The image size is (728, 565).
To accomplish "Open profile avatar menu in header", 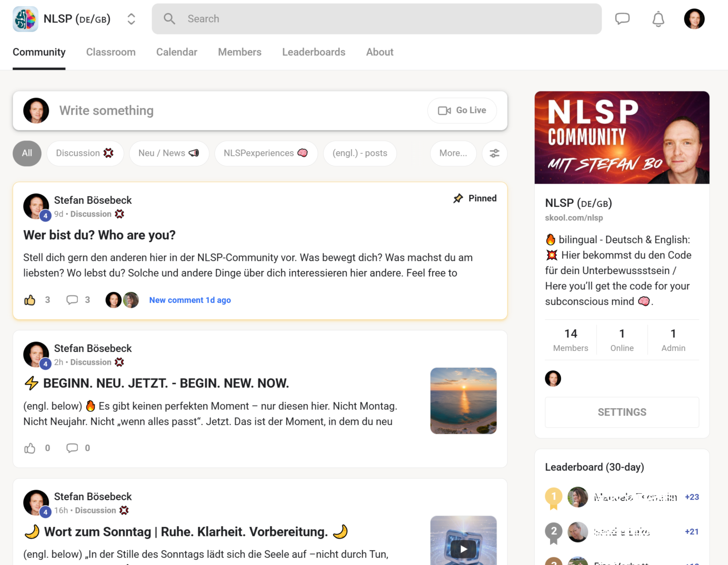I will [x=694, y=19].
